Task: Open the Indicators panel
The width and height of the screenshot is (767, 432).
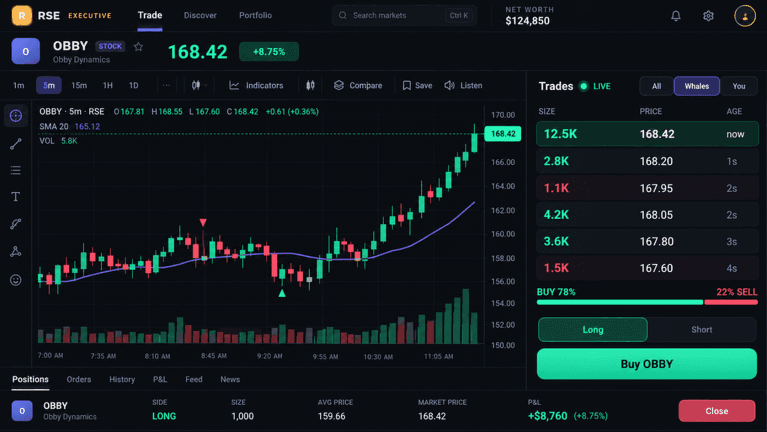Action: 256,85
